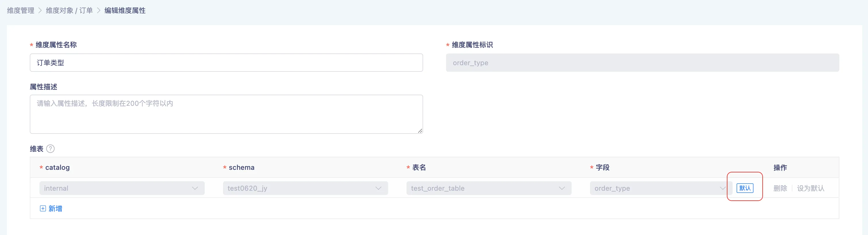Click the 操作 column header

pyautogui.click(x=780, y=168)
